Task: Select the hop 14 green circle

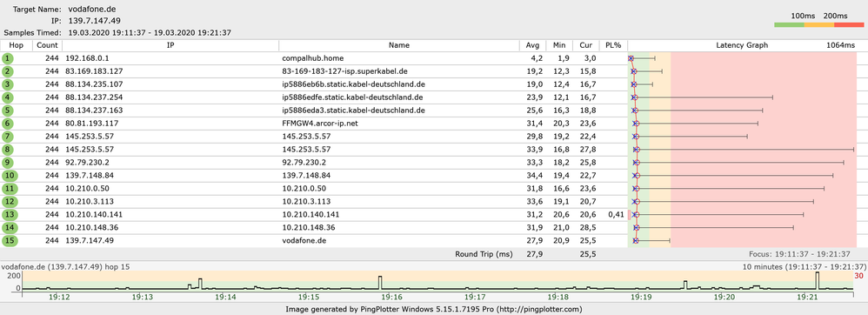Action: [x=10, y=227]
